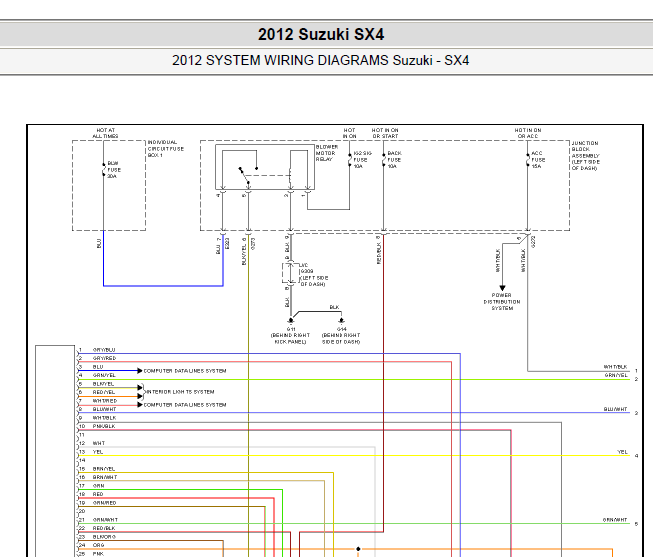Select pin 2 'GRY/RED' wire label

[x=104, y=358]
